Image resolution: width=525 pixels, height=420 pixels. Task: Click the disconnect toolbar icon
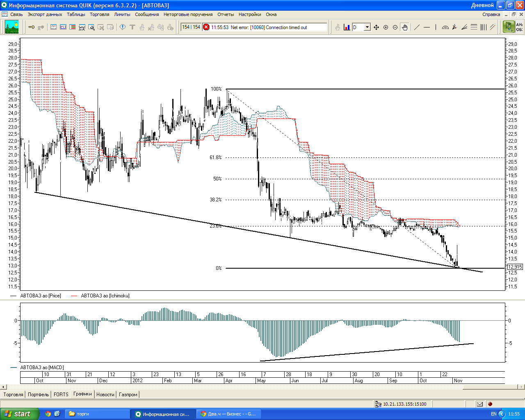point(41,27)
